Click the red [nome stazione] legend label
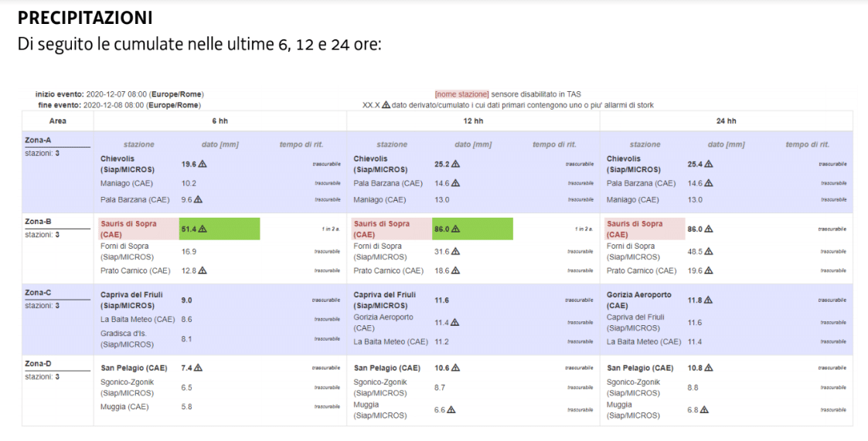The width and height of the screenshot is (868, 441). click(462, 94)
